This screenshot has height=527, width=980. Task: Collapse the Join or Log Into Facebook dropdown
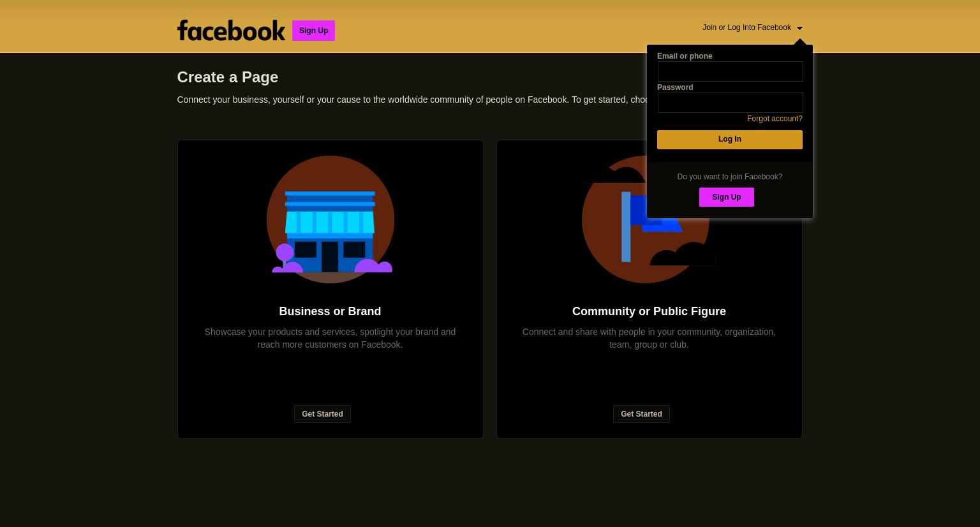tap(752, 27)
